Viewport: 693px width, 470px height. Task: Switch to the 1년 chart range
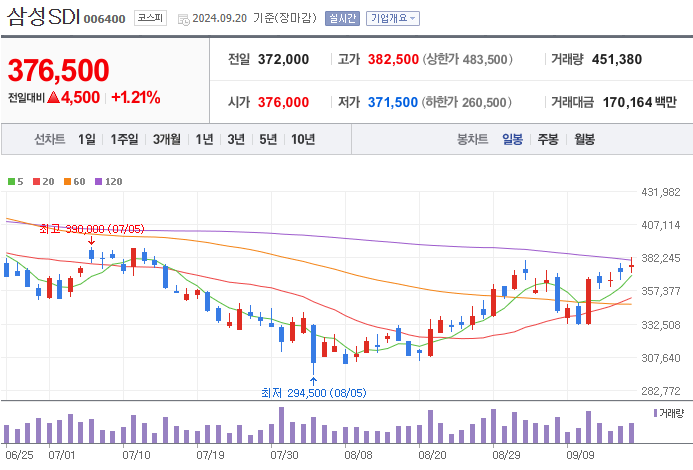(204, 140)
